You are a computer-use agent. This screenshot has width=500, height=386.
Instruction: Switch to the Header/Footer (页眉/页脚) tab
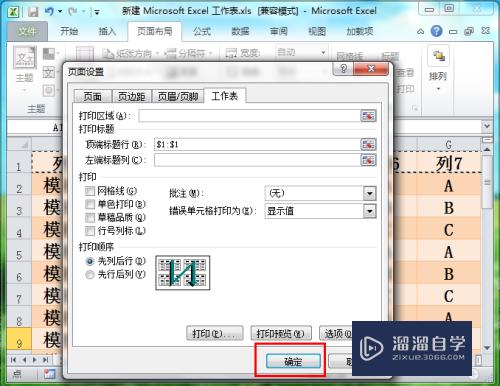(x=178, y=96)
